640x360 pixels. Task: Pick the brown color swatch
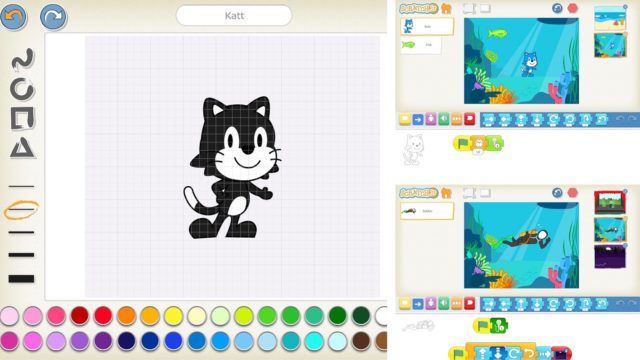[x=361, y=341]
